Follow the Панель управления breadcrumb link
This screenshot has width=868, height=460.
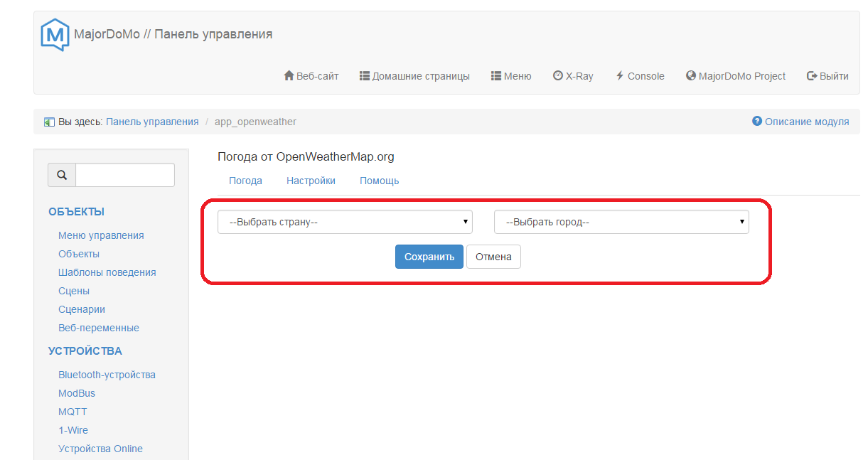(x=152, y=122)
